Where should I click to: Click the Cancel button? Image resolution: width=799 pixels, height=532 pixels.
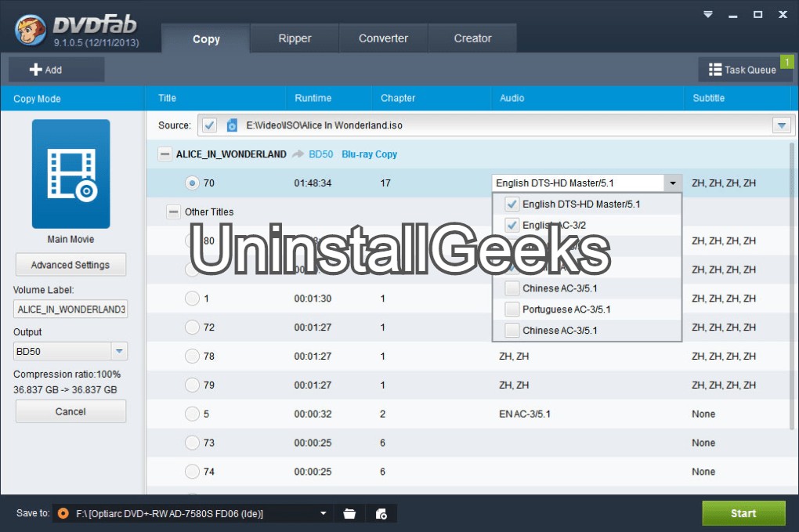point(70,411)
